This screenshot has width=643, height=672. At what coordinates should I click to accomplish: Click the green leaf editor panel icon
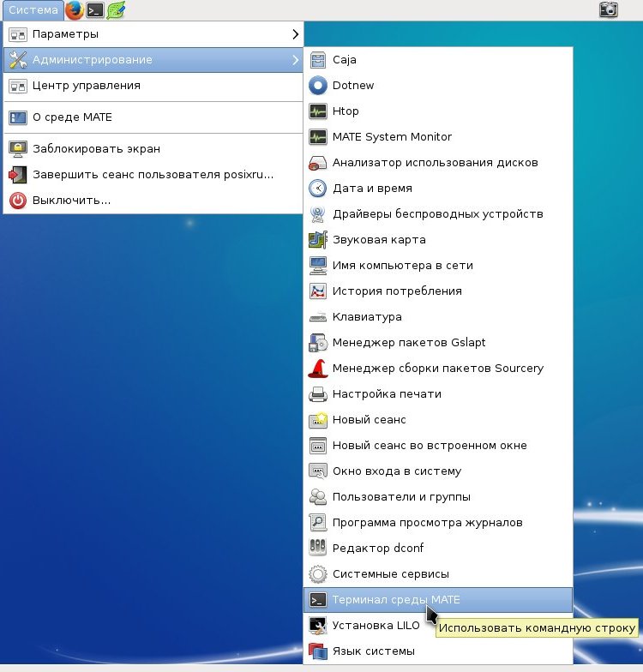click(x=116, y=10)
